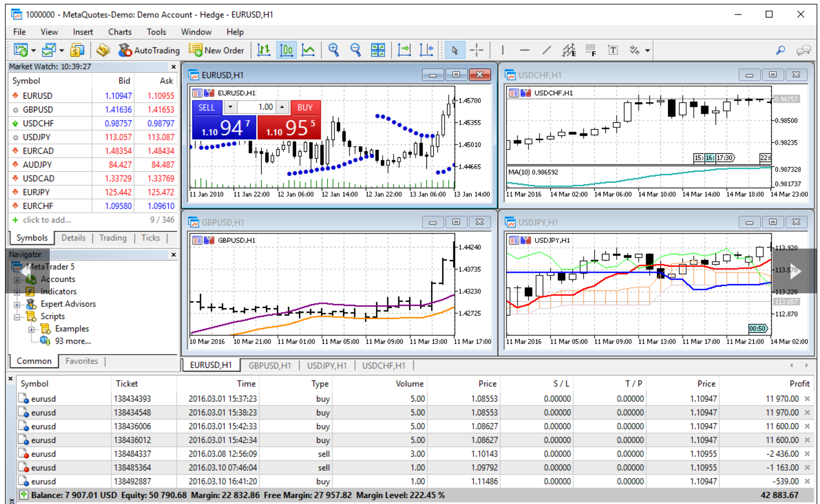Toggle one-click trading panel on GBPUSD chart

209,240
